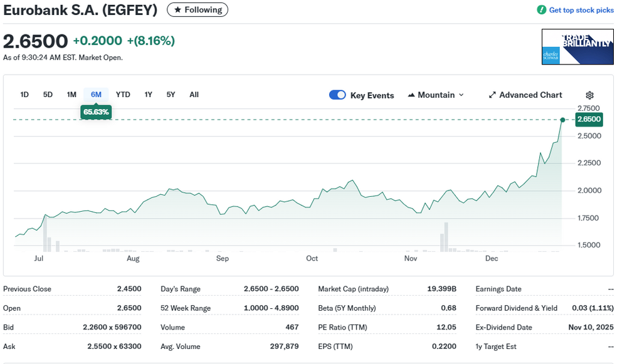Click the 2.6500 current price chart marker

click(589, 119)
